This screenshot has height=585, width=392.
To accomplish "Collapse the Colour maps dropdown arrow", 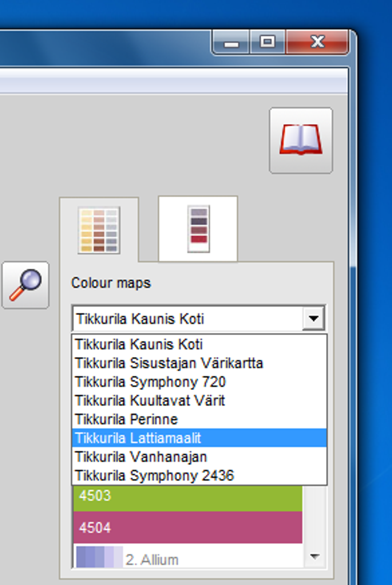I will 314,318.
